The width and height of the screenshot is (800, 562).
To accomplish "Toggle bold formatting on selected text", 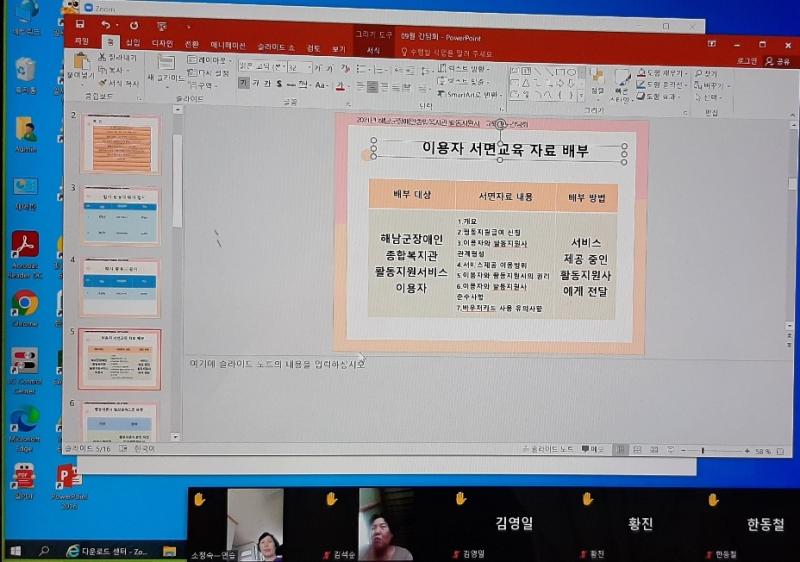I will pos(243,84).
